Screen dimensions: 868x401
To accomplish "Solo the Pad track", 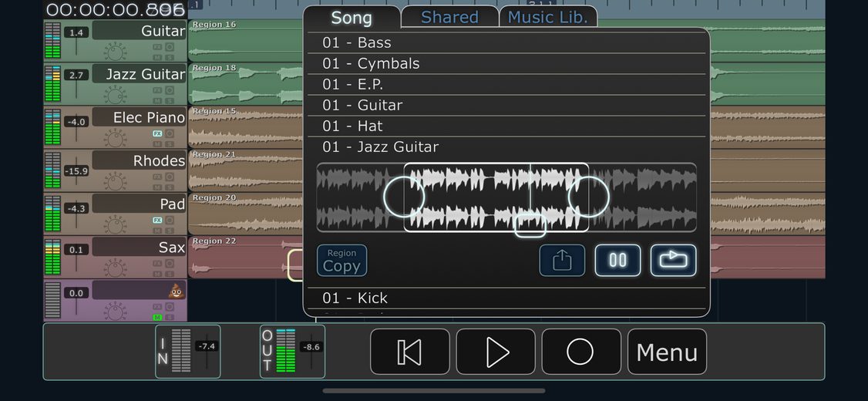I will (x=170, y=231).
